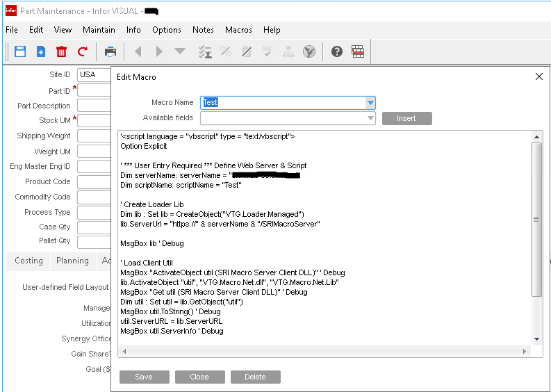This screenshot has width=551, height=392.
Task: Click the down triangle toolbar icon
Action: (x=180, y=51)
